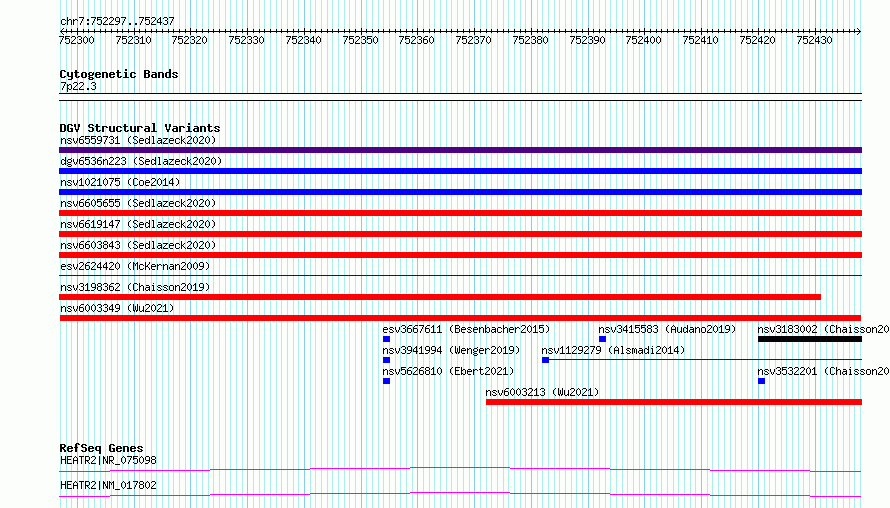Click the blue square marker under nsv3532201
This screenshot has width=890, height=508.
coord(761,381)
